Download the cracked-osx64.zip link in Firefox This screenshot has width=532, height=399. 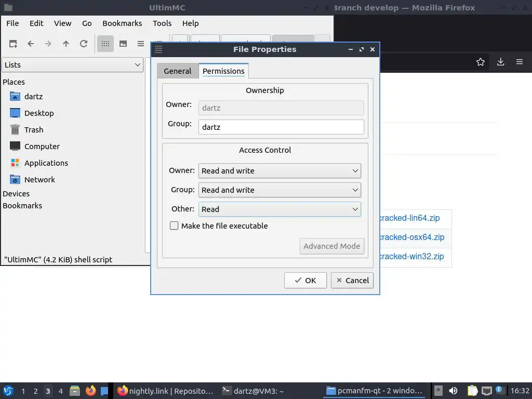[411, 237]
